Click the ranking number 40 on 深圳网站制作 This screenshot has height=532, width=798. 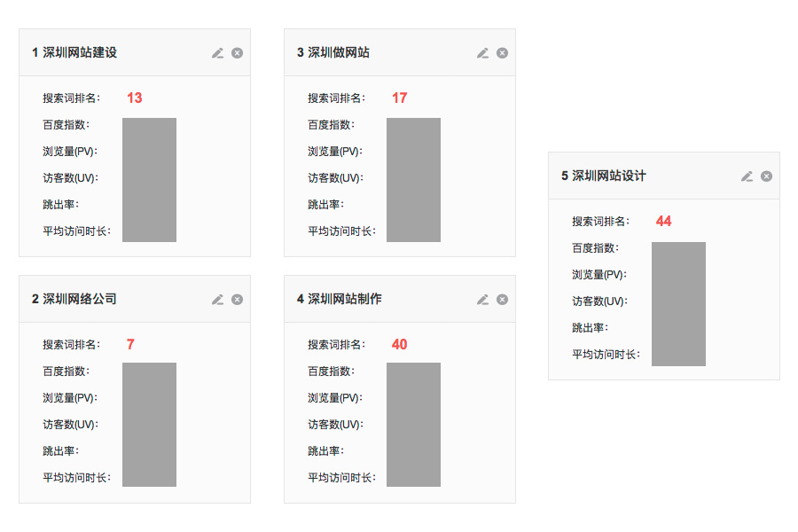399,344
